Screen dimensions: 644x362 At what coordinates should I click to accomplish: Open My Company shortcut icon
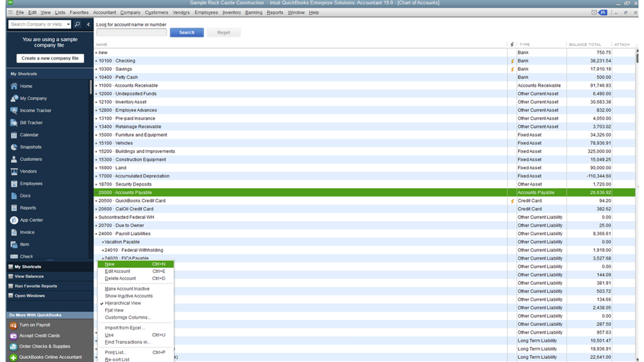point(14,99)
